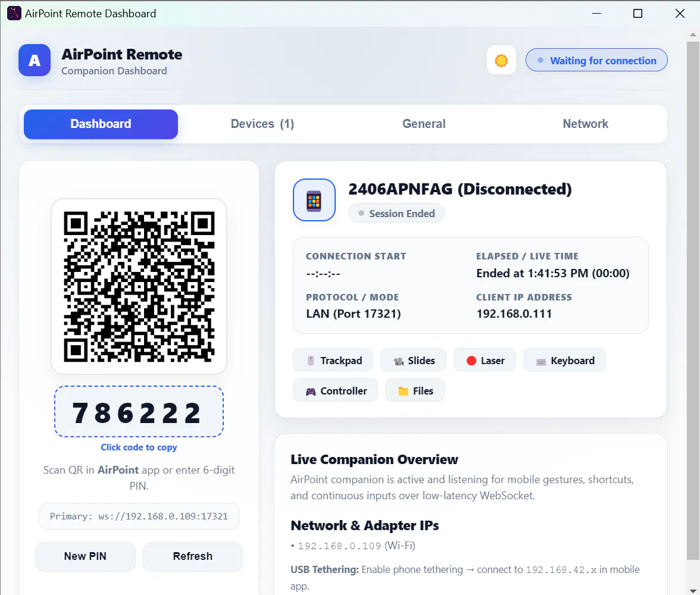The height and width of the screenshot is (595, 700).
Task: Select the Keyboard mode button
Action: point(565,360)
